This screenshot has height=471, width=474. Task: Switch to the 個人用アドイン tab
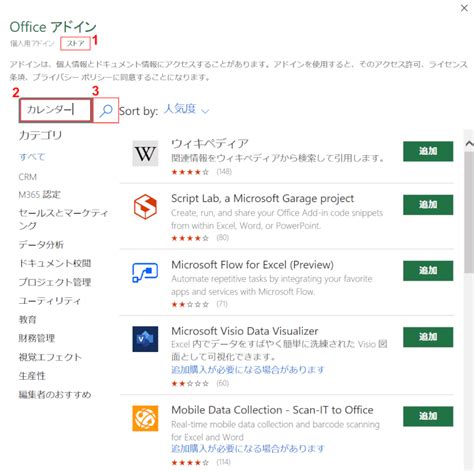[32, 43]
